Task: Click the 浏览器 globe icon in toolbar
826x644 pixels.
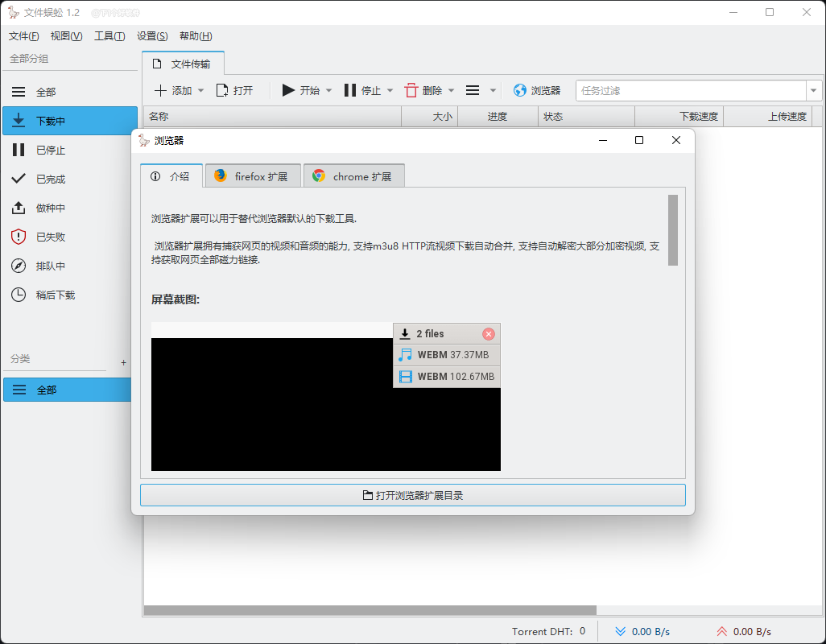Action: coord(520,91)
